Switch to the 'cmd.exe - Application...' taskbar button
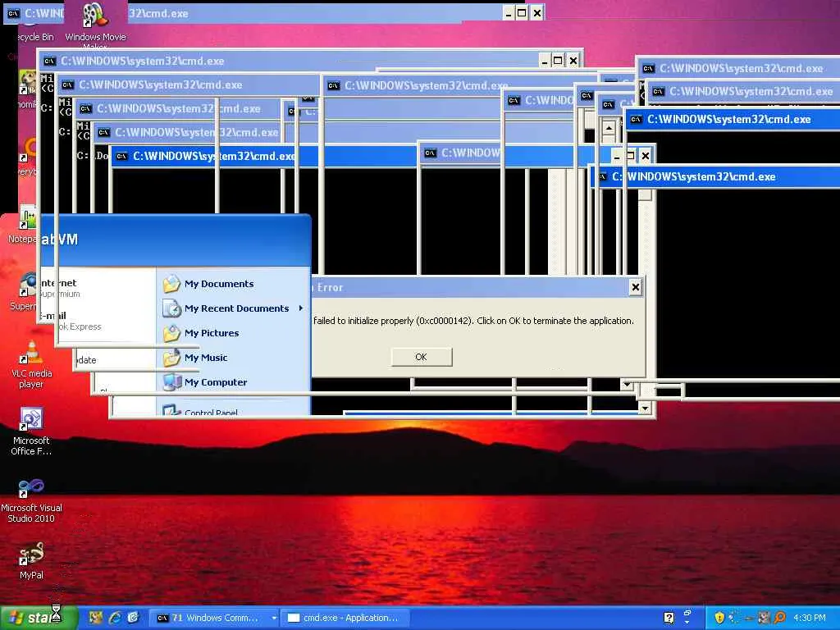840x630 pixels. [x=345, y=618]
